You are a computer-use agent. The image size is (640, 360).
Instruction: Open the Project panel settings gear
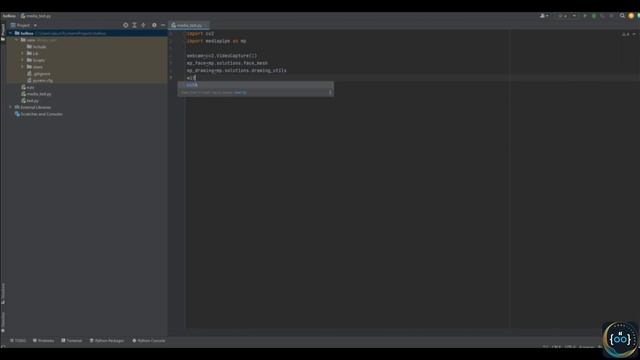pyautogui.click(x=154, y=25)
